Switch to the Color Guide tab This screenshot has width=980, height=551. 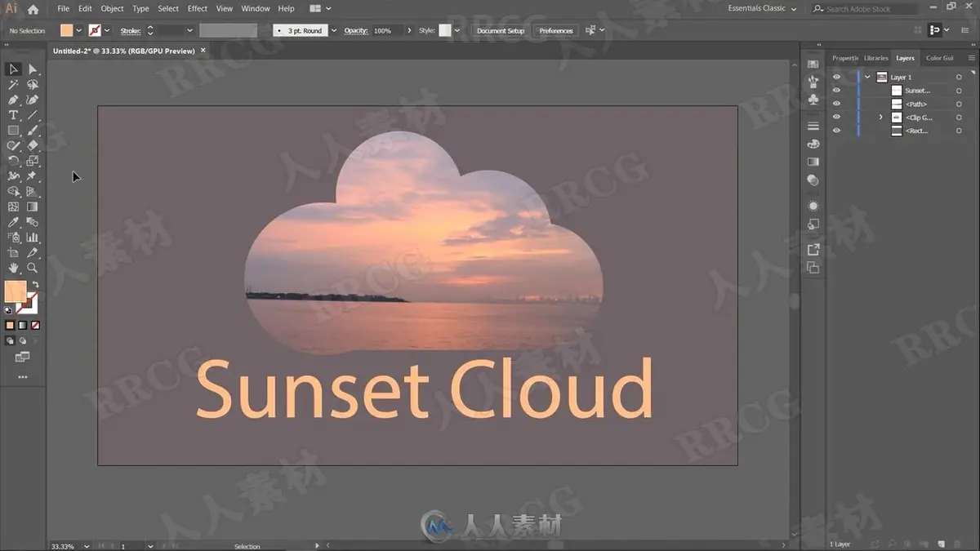[x=940, y=58]
